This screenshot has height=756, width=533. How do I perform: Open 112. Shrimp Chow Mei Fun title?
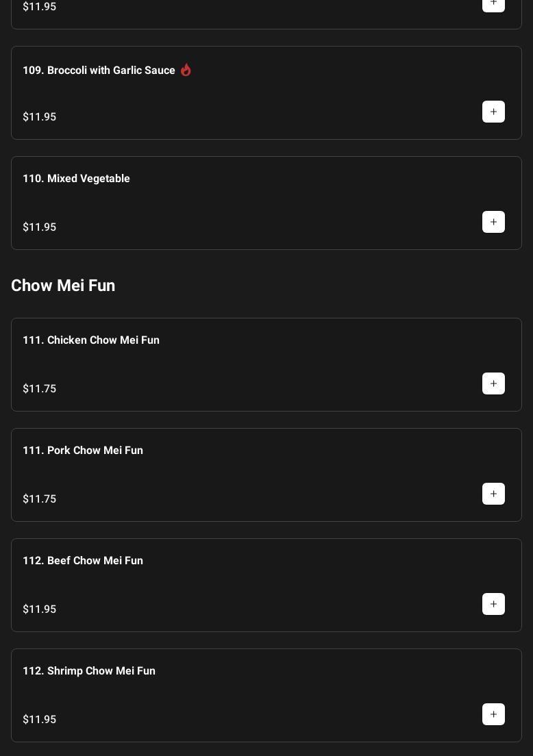[89, 671]
